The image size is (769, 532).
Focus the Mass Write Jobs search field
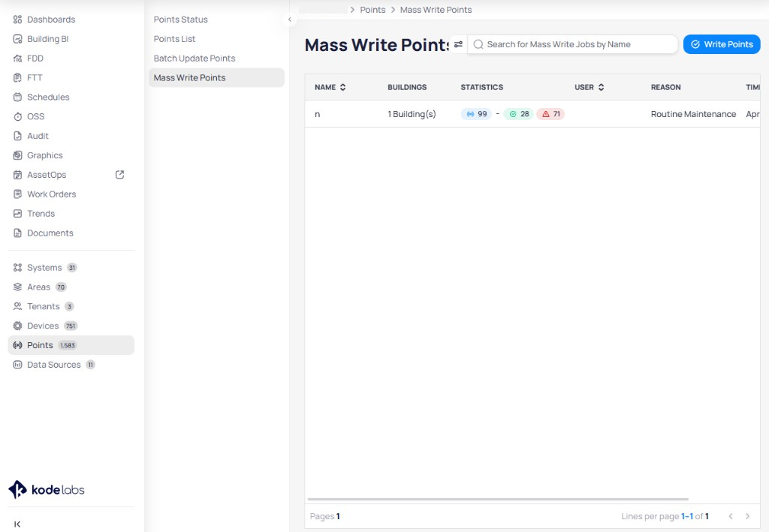click(x=572, y=44)
